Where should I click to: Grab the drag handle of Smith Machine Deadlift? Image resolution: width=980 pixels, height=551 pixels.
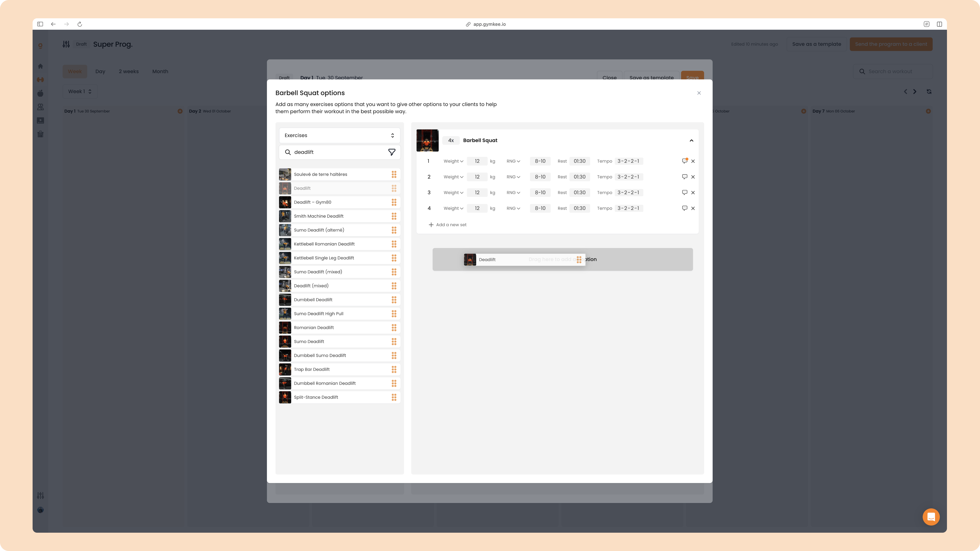(394, 216)
